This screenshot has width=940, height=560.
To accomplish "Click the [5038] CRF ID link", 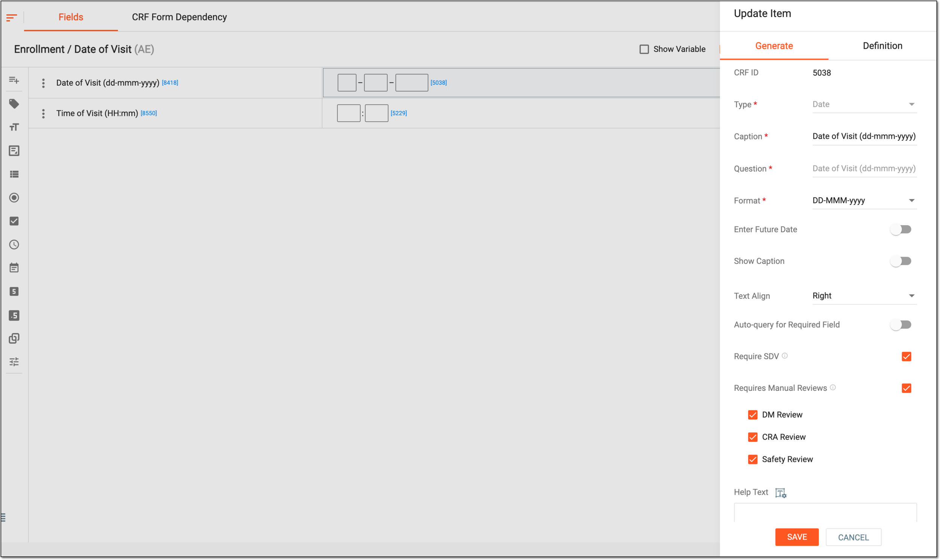I will [439, 83].
